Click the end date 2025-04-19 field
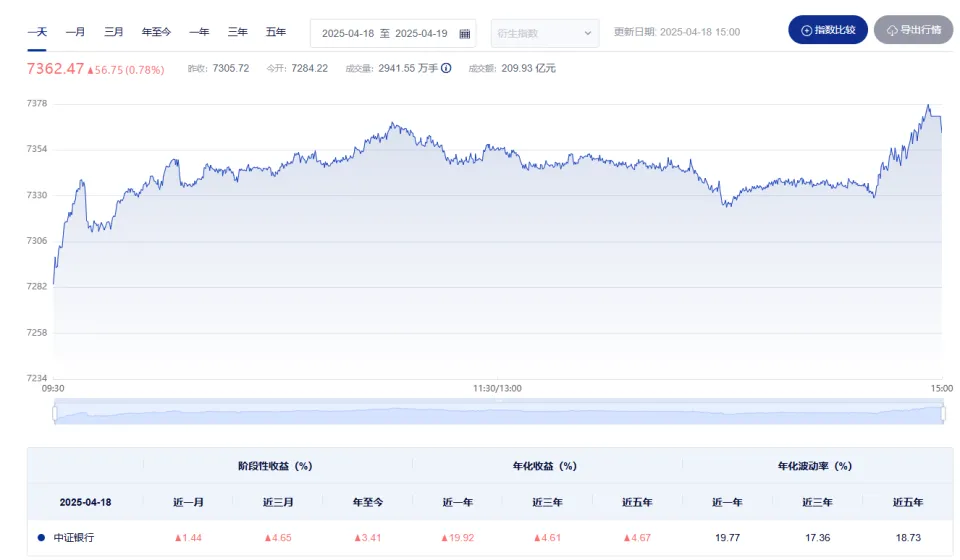This screenshot has width=960, height=560. click(421, 33)
